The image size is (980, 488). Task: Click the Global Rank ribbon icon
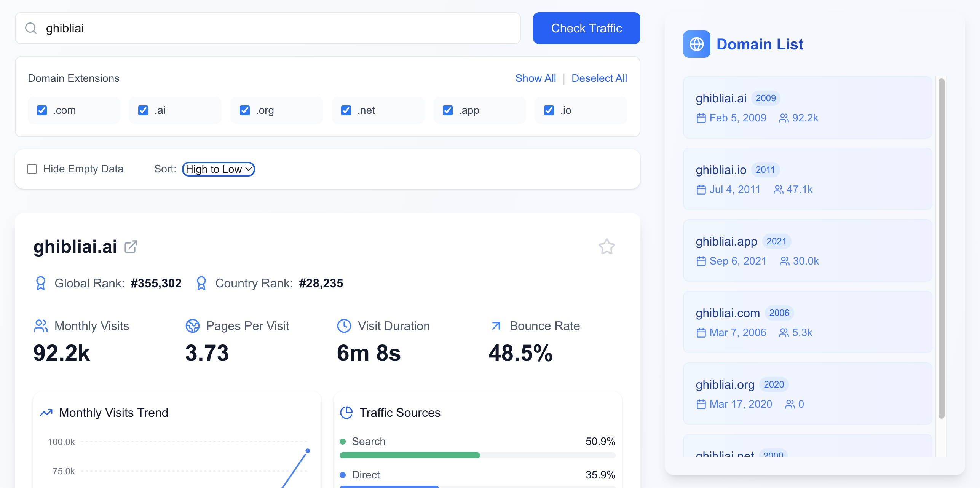pyautogui.click(x=41, y=283)
